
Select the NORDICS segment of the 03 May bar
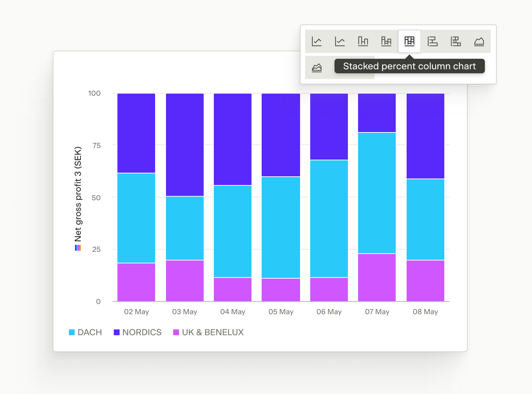(x=185, y=145)
